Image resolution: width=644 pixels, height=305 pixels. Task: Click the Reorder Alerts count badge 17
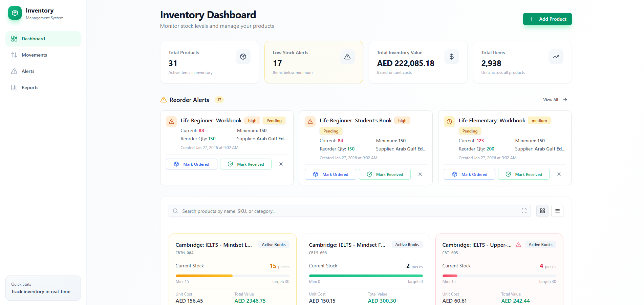219,100
